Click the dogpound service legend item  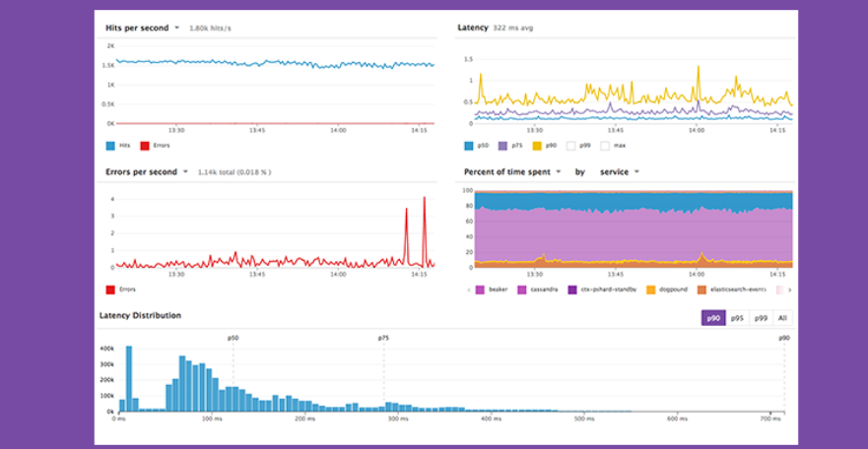coord(651,290)
